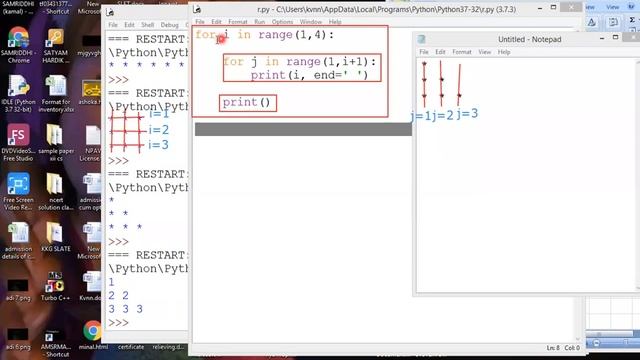Open minal.html Chrome file icon

pyautogui.click(x=93, y=335)
